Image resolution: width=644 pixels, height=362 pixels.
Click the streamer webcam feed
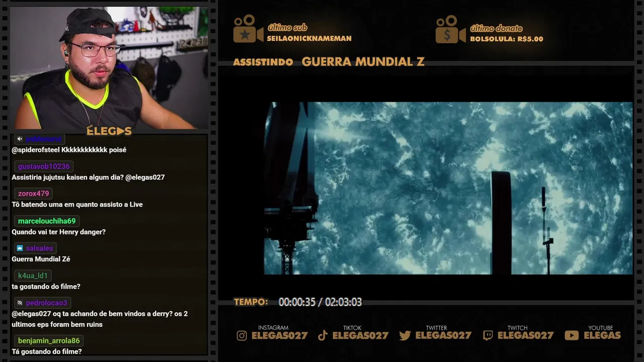pos(109,68)
